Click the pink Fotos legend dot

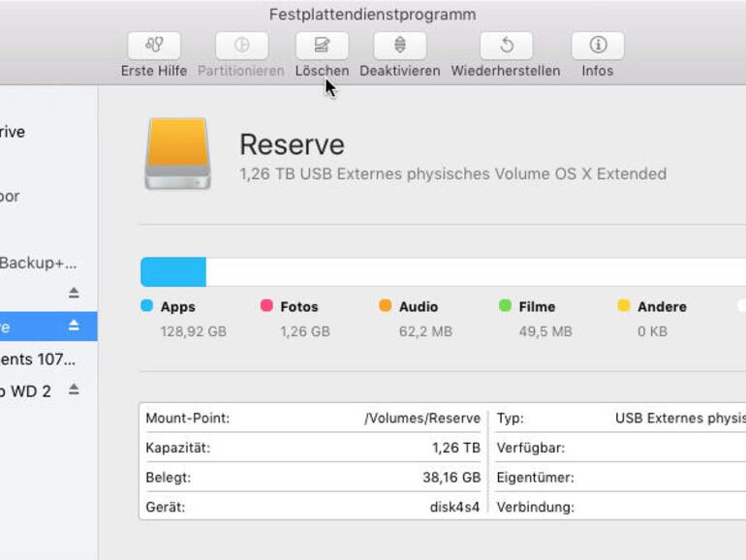[266, 306]
